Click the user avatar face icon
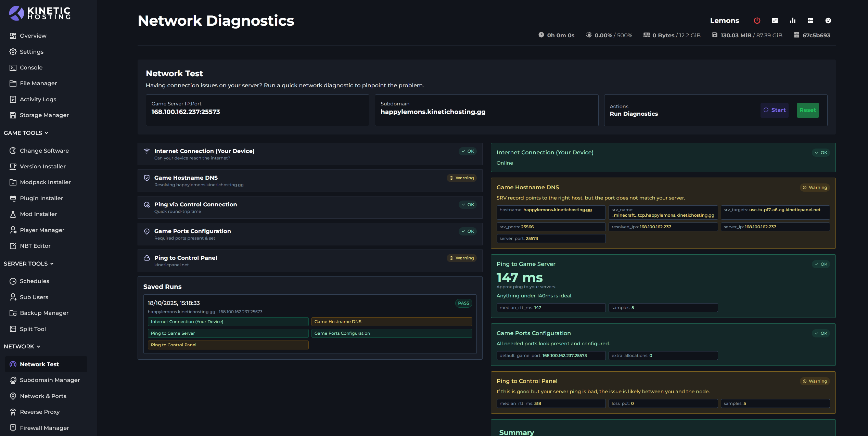 coord(828,21)
